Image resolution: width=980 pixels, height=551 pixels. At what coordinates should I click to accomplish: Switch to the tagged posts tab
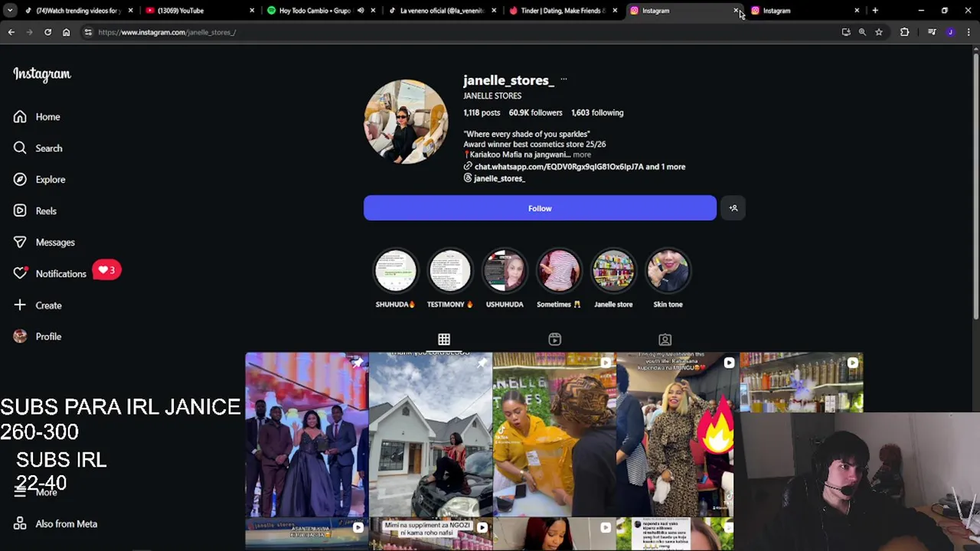(x=665, y=339)
